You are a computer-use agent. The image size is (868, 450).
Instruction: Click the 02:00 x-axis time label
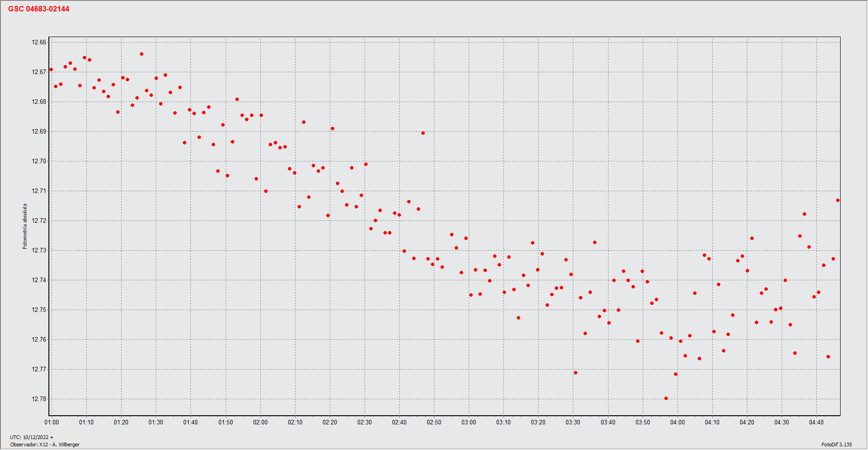260,422
